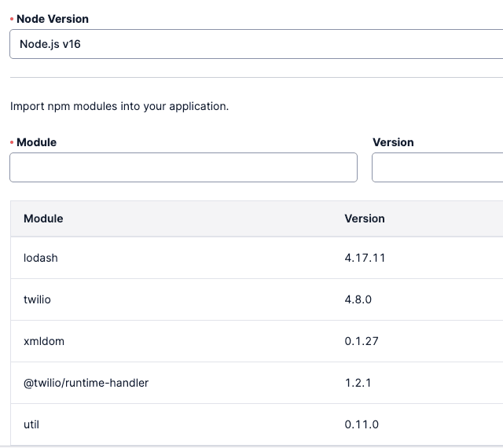Click util version 0.11.0 cell
The height and width of the screenshot is (448, 503).
click(362, 424)
